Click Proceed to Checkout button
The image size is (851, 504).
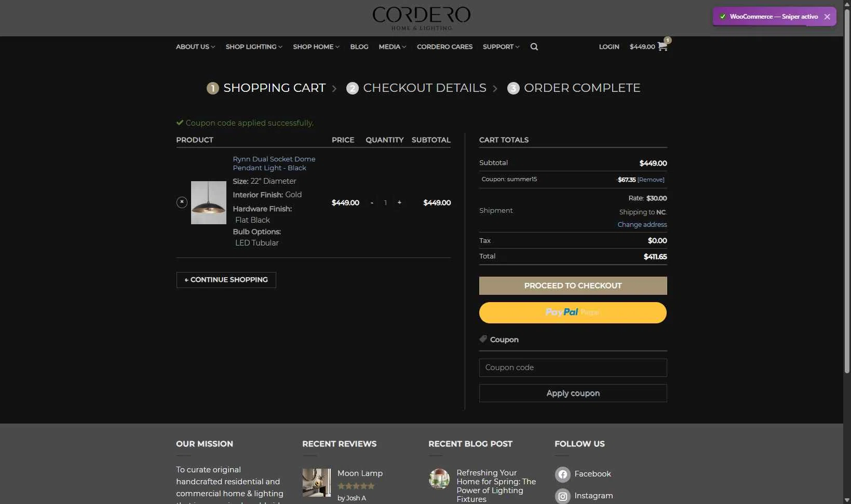coord(573,286)
